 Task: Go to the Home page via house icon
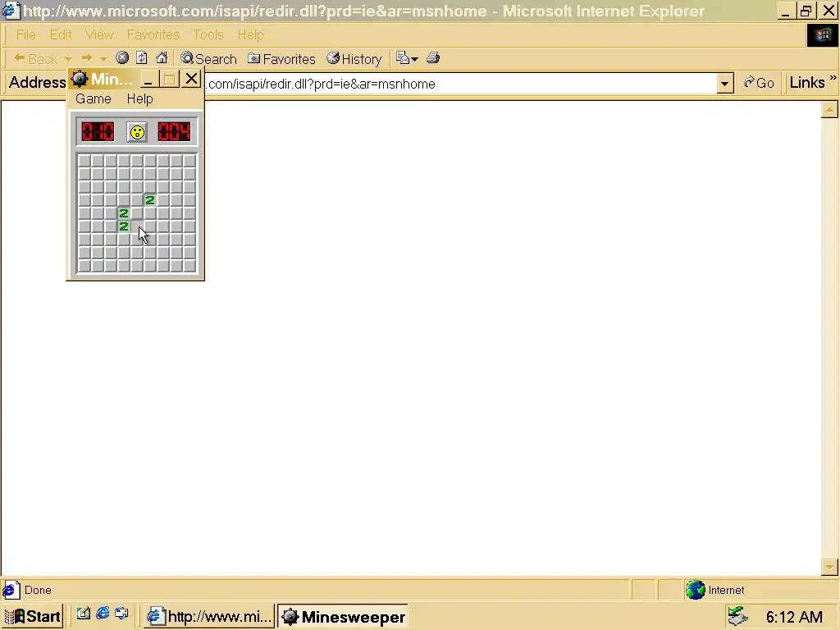tap(162, 58)
